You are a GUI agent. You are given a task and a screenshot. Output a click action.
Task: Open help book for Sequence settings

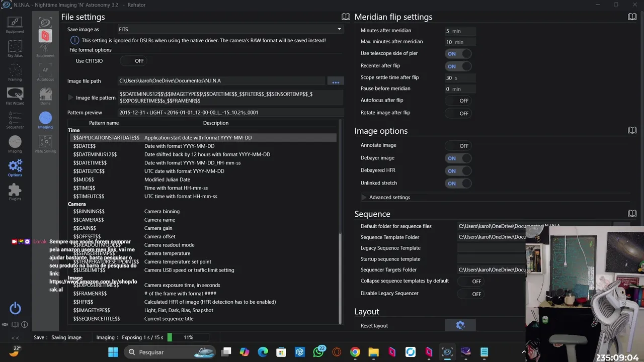click(632, 214)
